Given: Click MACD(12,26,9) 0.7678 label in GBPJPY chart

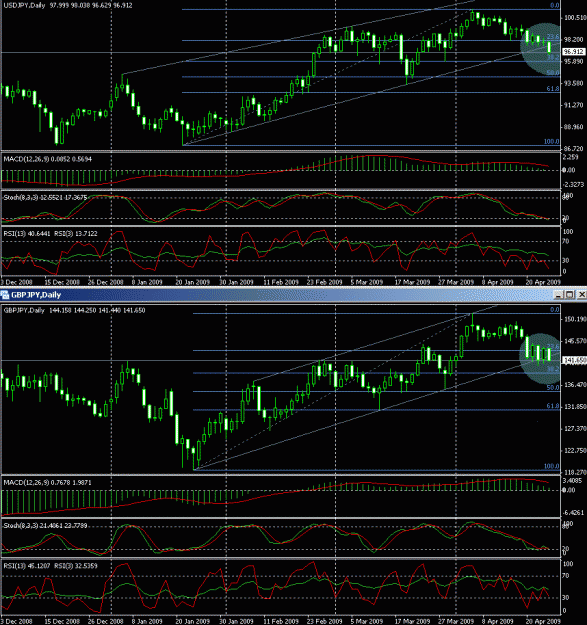Looking at the screenshot, I should (47, 483).
